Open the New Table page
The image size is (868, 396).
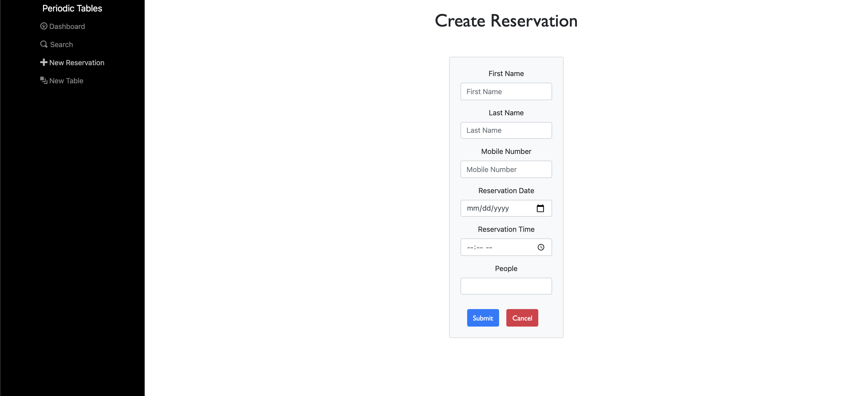tap(66, 81)
